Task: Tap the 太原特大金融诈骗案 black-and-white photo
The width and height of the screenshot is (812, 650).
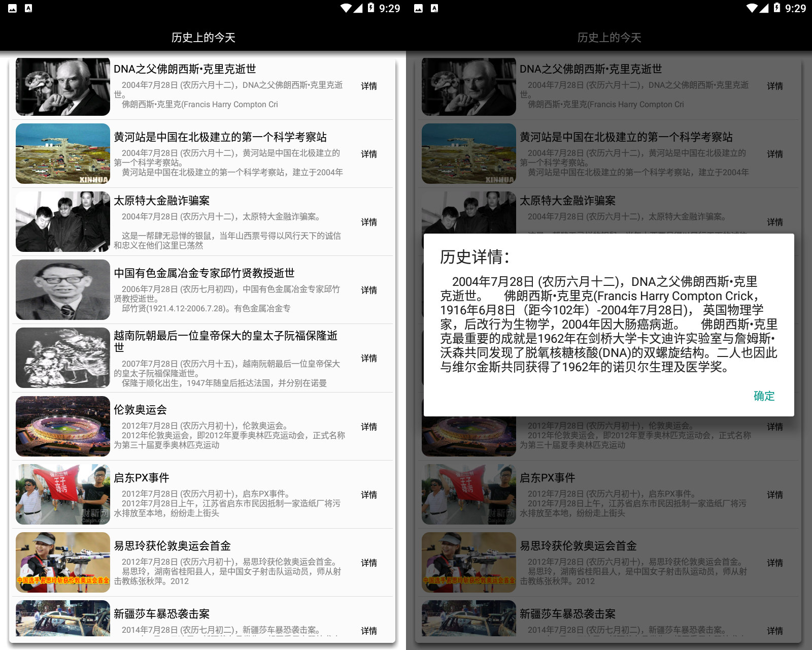Action: pyautogui.click(x=62, y=222)
